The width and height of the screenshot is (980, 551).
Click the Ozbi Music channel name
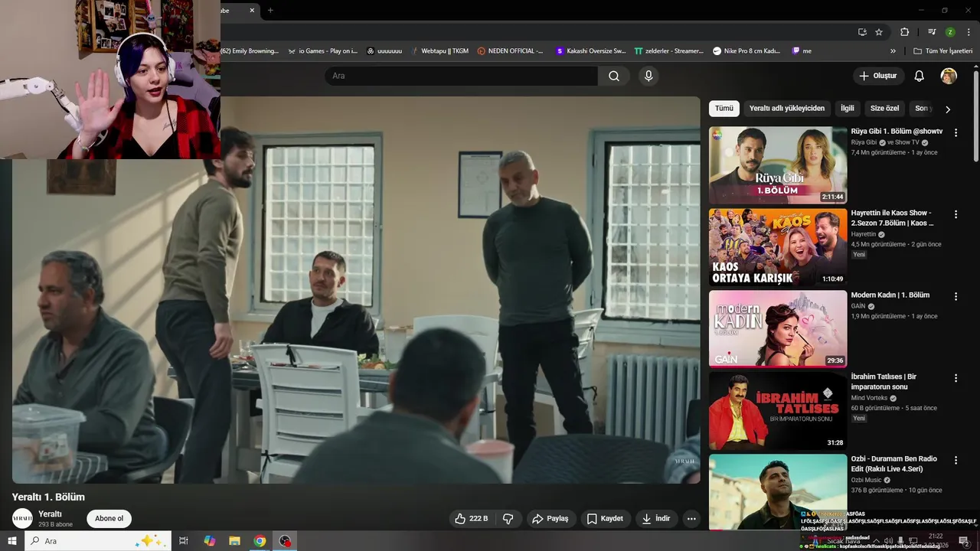866,480
